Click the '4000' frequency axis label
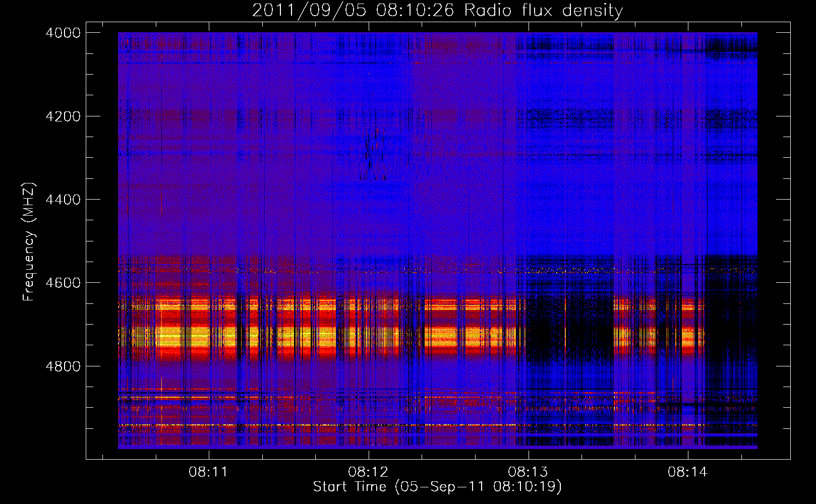The height and width of the screenshot is (504, 816). (x=63, y=33)
